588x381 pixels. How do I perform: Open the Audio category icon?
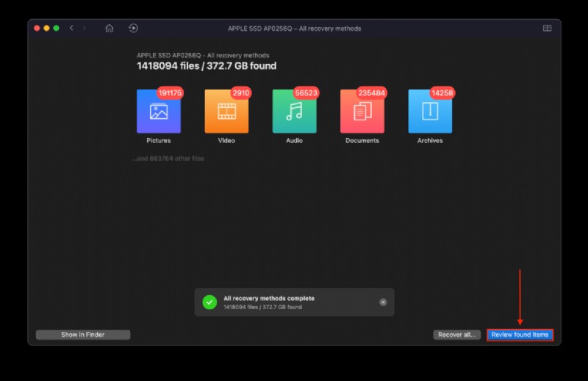pyautogui.click(x=295, y=112)
